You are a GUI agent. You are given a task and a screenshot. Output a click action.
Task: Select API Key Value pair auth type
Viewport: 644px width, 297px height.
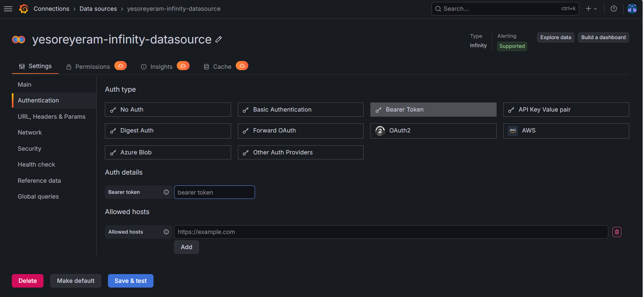[x=566, y=110]
